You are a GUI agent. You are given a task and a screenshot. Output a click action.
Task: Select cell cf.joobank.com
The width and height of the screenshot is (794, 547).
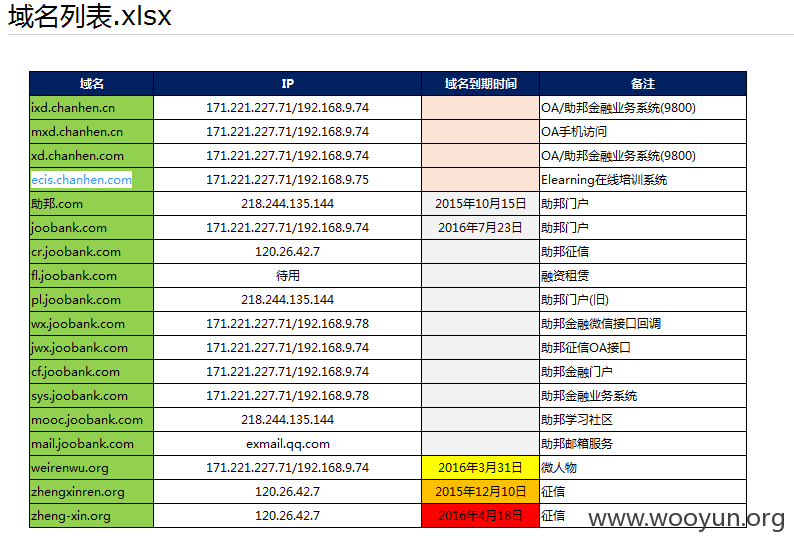[92, 371]
